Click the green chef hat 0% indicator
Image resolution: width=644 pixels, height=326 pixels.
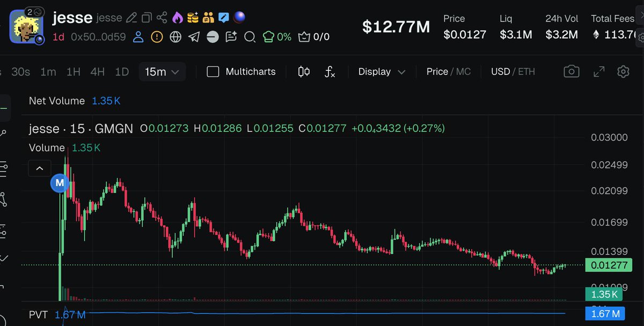pyautogui.click(x=277, y=37)
